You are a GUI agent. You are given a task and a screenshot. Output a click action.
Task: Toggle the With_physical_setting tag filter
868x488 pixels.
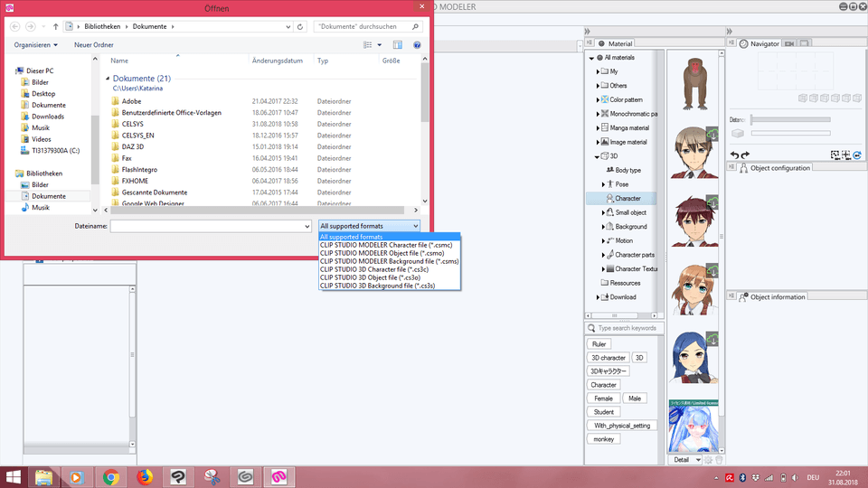pos(621,426)
